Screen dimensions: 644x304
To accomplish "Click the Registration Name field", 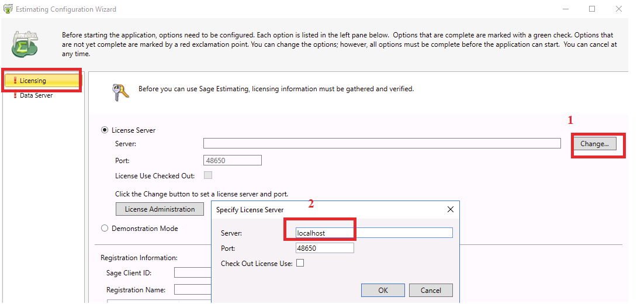I will pos(193,289).
